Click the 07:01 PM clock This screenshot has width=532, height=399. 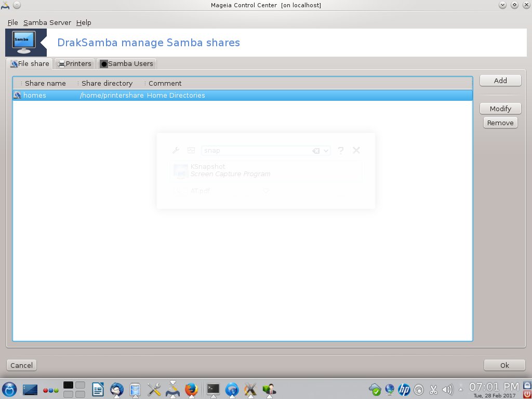[494, 387]
